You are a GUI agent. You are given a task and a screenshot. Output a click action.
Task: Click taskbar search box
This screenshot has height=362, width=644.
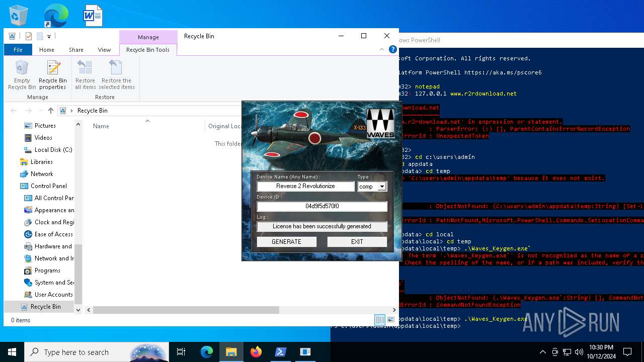97,352
